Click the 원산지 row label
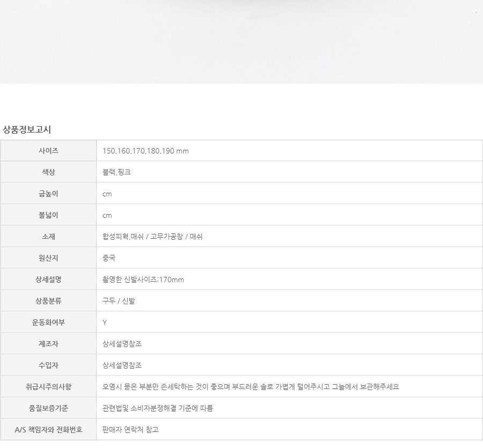483x448 pixels. click(x=49, y=258)
